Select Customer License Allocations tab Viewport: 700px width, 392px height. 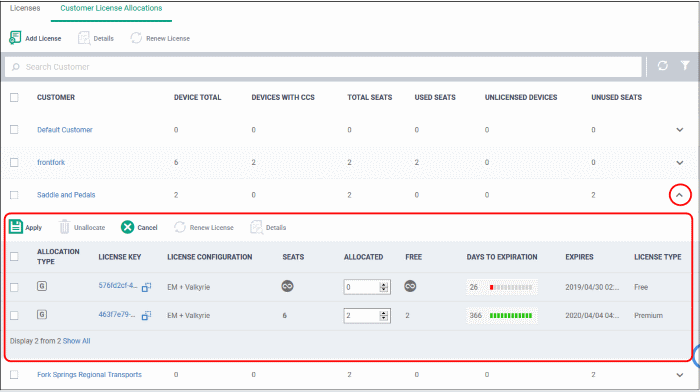[x=111, y=8]
